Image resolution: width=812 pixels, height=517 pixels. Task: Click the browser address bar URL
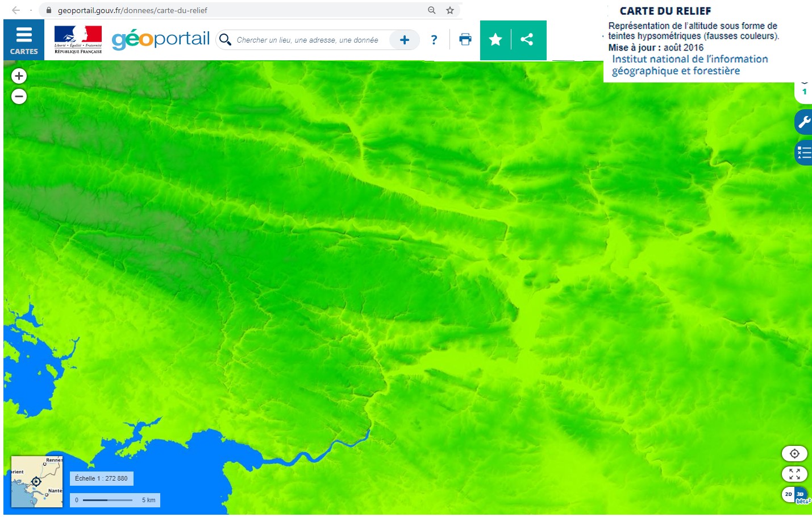(x=132, y=10)
